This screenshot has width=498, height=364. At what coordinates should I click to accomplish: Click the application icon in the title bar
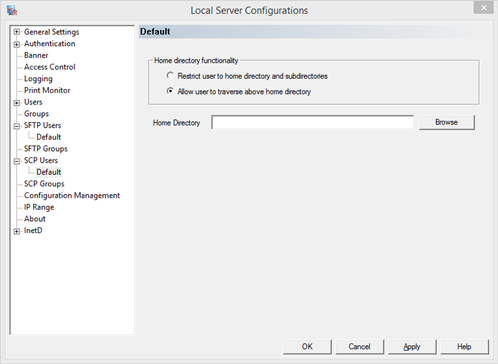click(x=12, y=10)
